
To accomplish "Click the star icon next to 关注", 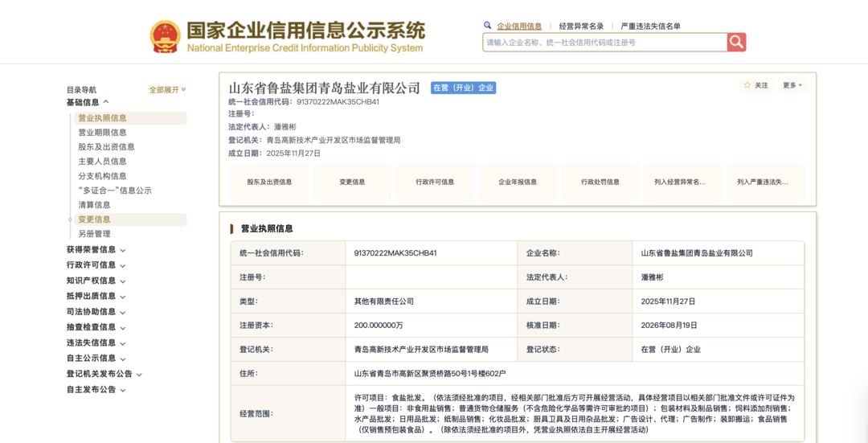I will click(747, 85).
